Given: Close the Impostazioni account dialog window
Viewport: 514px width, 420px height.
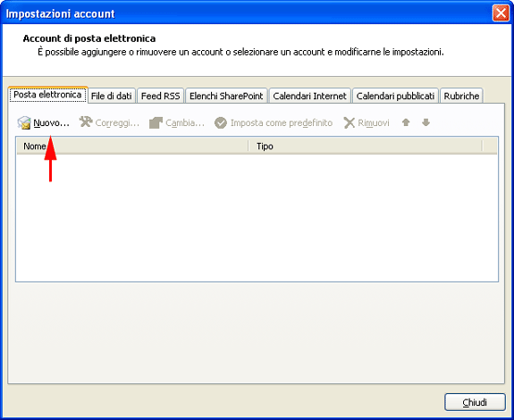Looking at the screenshot, I should (x=501, y=13).
